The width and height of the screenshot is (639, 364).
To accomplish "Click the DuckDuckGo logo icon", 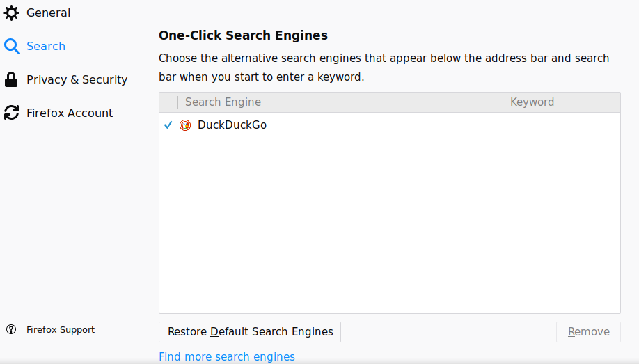I will 185,125.
